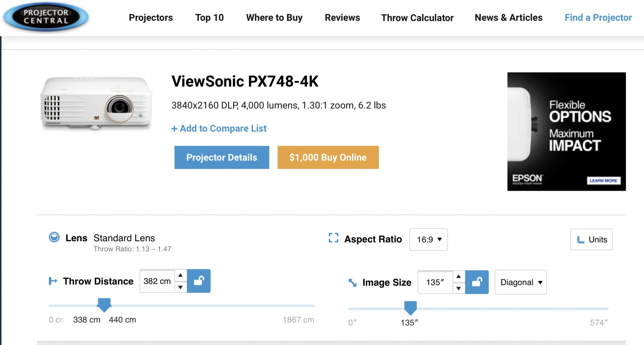Open the Throw Calculator page
This screenshot has height=345, width=644.
click(417, 17)
